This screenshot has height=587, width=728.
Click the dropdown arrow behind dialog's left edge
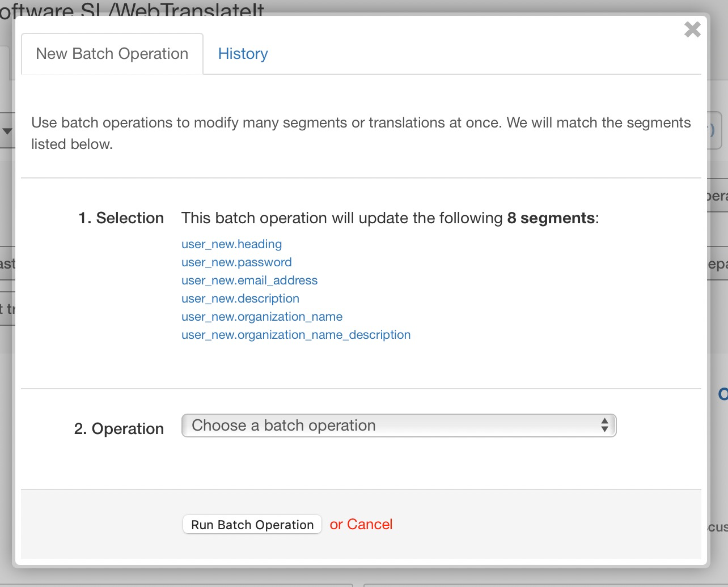7,131
